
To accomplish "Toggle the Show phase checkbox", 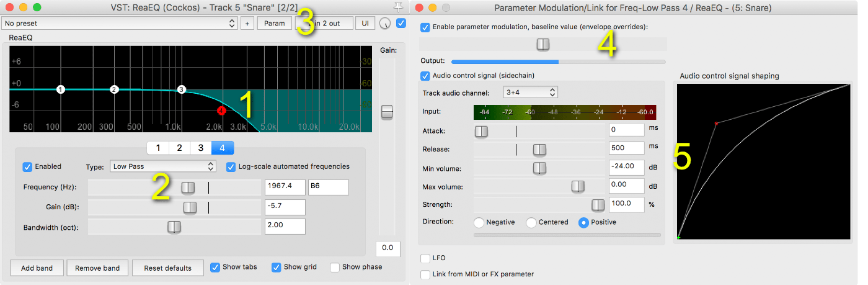I will [335, 267].
